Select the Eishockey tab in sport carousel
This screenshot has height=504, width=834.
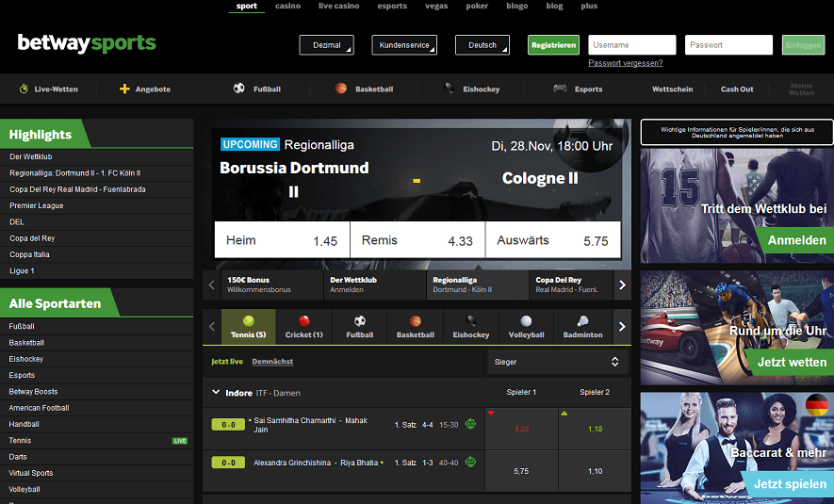click(471, 327)
